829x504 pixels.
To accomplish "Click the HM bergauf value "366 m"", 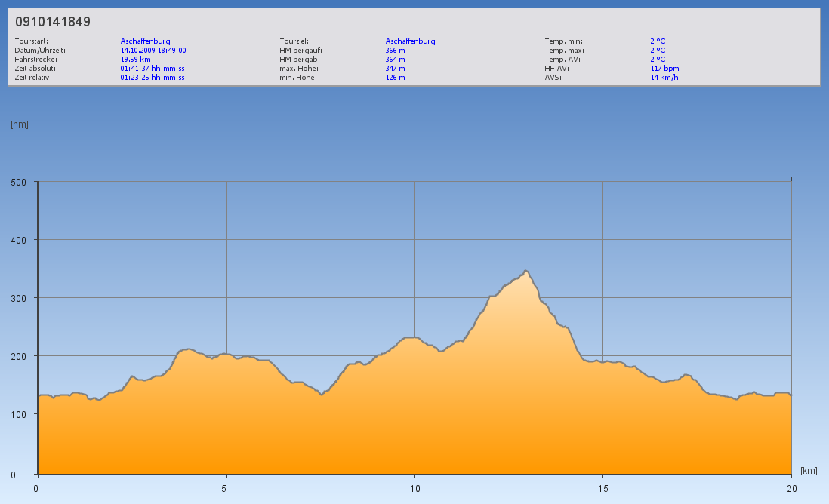I will coord(395,51).
